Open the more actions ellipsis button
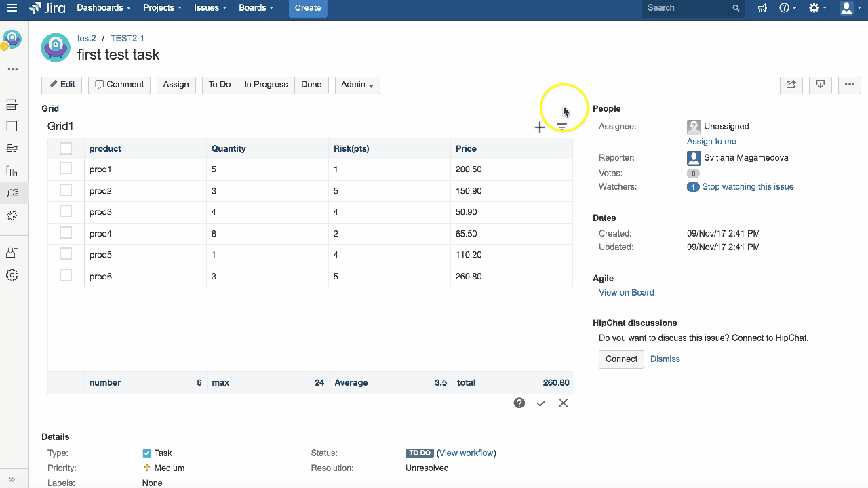 pos(850,85)
